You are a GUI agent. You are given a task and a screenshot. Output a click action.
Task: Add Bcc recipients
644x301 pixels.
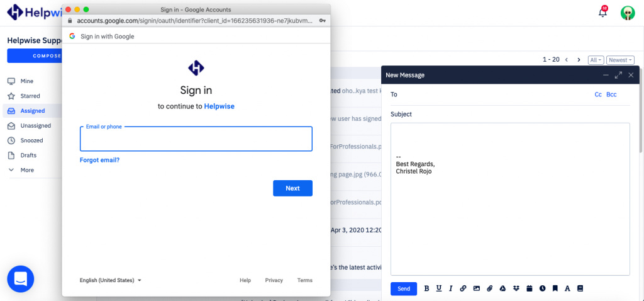point(611,94)
